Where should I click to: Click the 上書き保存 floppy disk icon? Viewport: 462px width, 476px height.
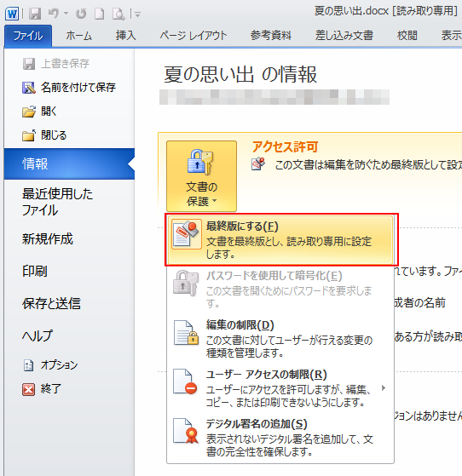pos(29,64)
